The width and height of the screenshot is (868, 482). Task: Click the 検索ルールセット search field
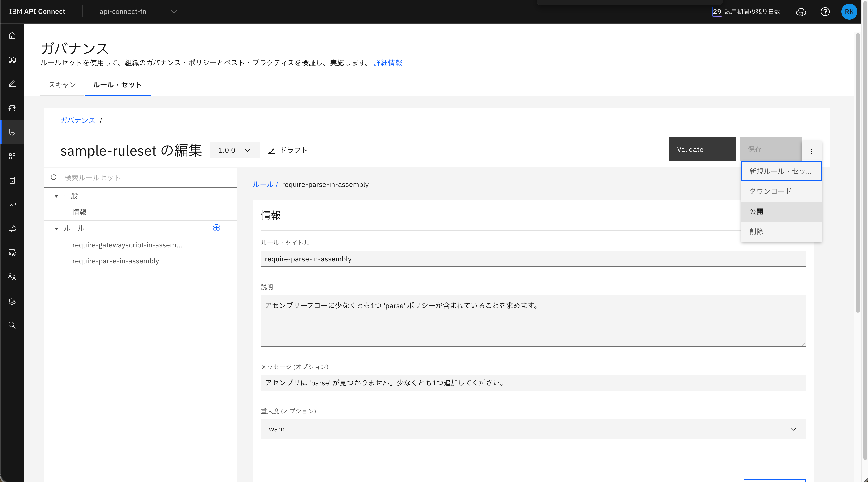(x=145, y=177)
